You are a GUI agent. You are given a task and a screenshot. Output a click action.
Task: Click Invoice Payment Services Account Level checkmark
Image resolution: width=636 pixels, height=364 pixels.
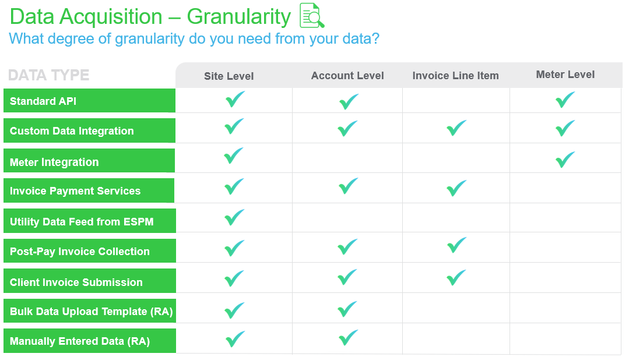click(x=348, y=187)
